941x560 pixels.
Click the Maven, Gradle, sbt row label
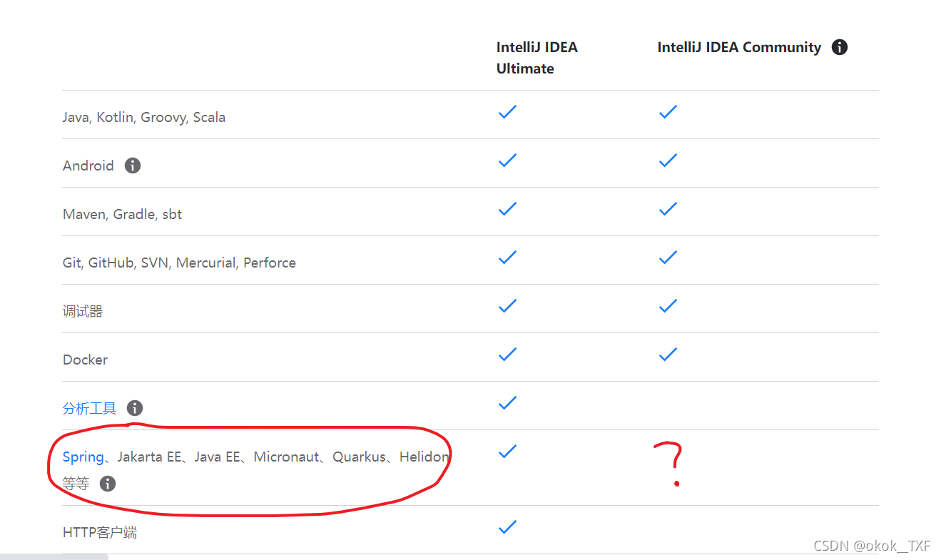click(x=122, y=214)
